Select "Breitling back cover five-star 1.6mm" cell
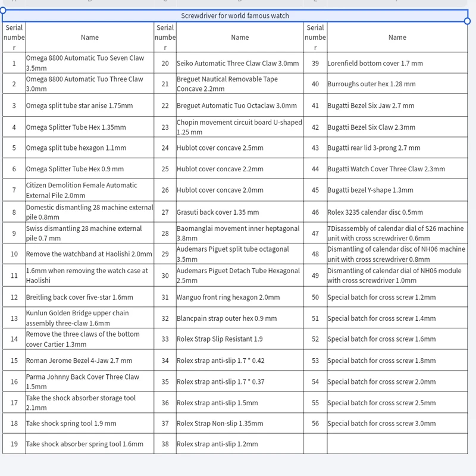This screenshot has height=476, width=476. pos(90,297)
